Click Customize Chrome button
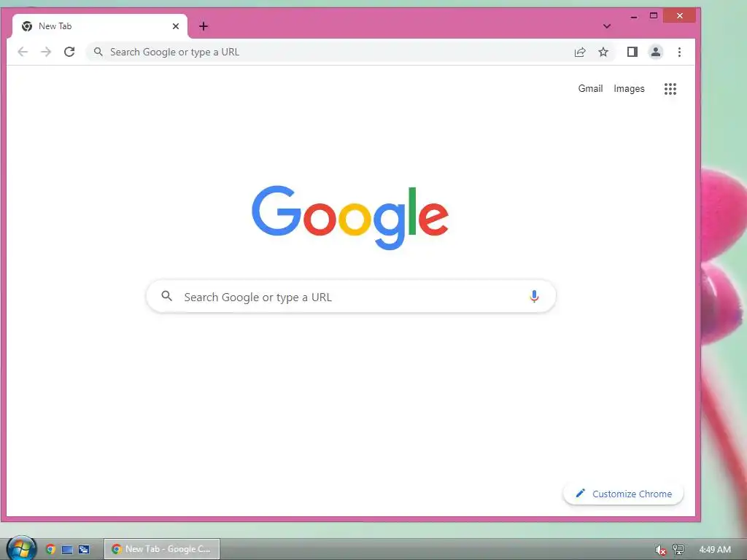The width and height of the screenshot is (747, 560). pyautogui.click(x=623, y=494)
